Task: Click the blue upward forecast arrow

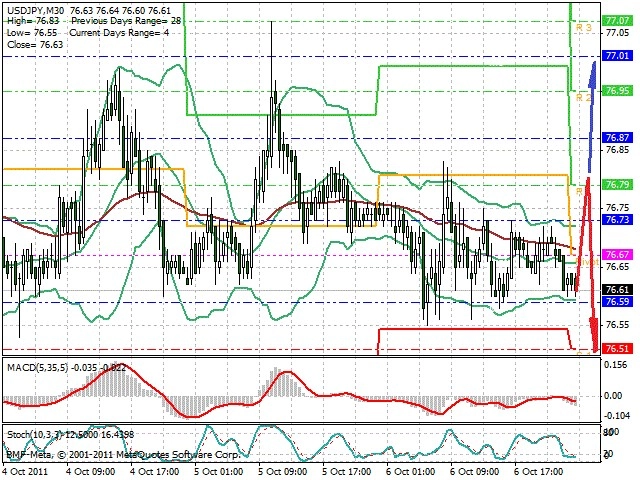Action: pyautogui.click(x=591, y=116)
